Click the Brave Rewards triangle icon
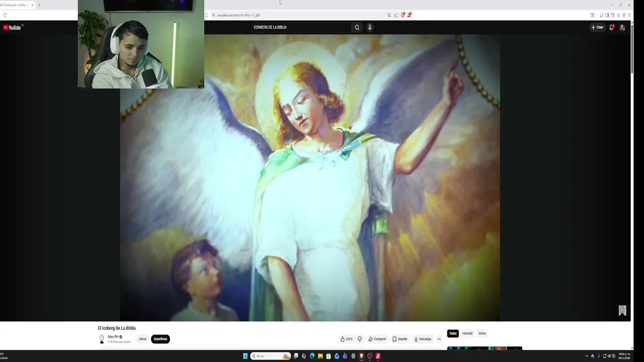This screenshot has width=644, height=362. (409, 15)
